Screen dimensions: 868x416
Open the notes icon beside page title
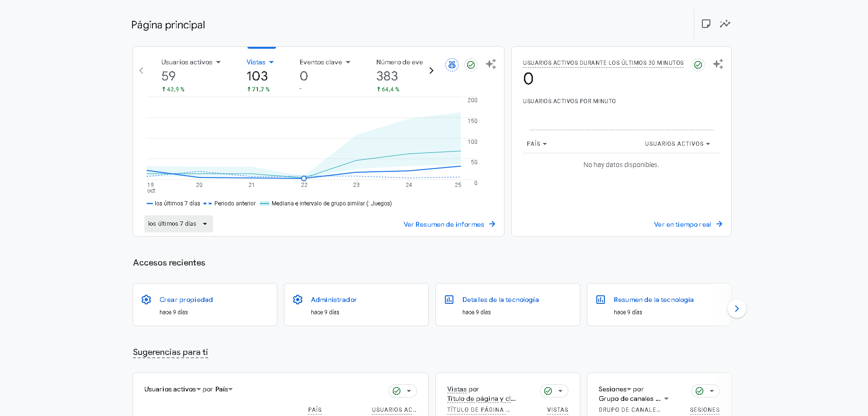706,24
